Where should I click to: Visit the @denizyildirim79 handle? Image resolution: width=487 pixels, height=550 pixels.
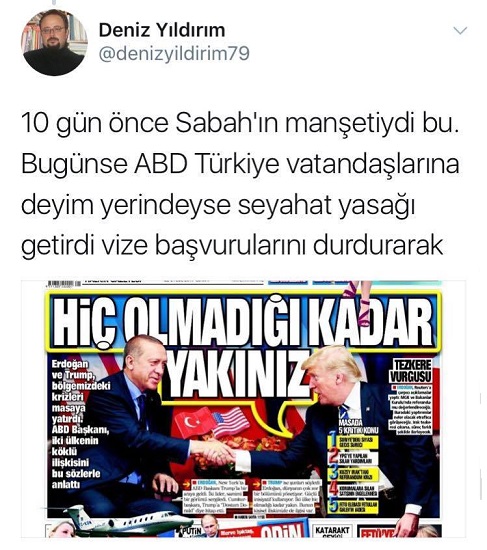(174, 54)
